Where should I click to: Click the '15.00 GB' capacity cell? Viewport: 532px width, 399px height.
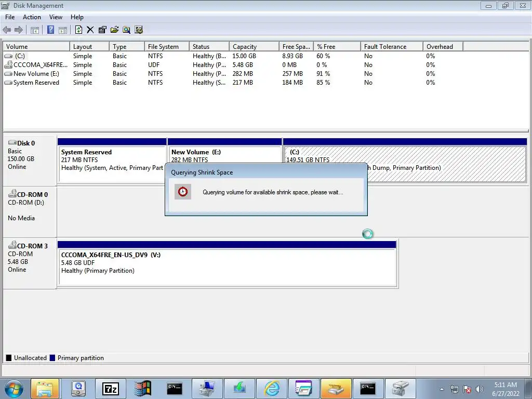tap(244, 56)
